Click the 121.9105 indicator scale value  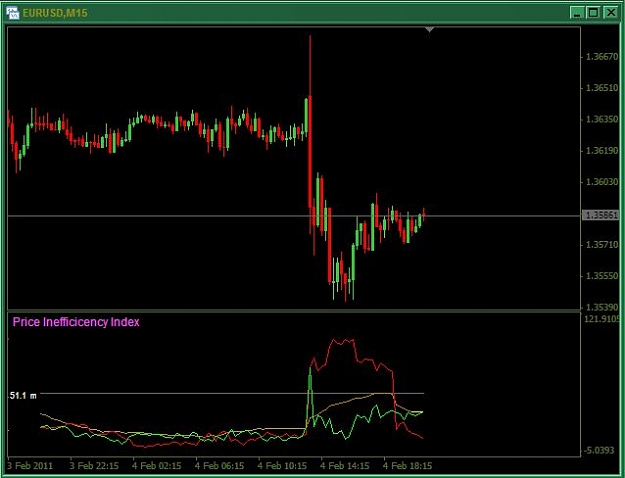[x=602, y=319]
